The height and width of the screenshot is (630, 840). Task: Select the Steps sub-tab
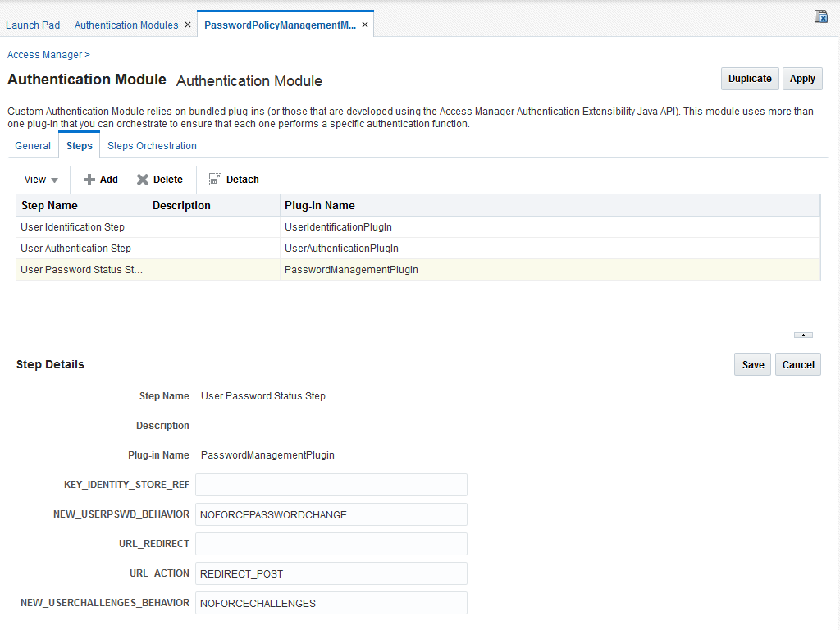(x=80, y=146)
